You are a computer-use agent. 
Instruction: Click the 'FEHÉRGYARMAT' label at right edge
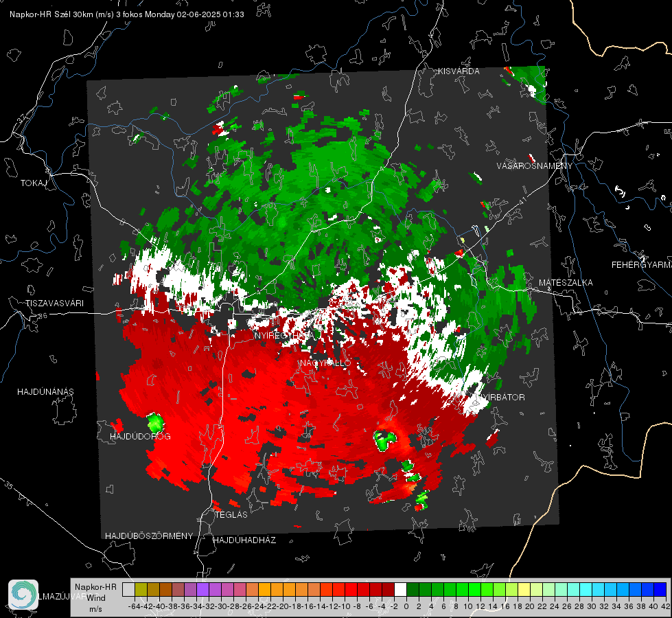coord(642,265)
